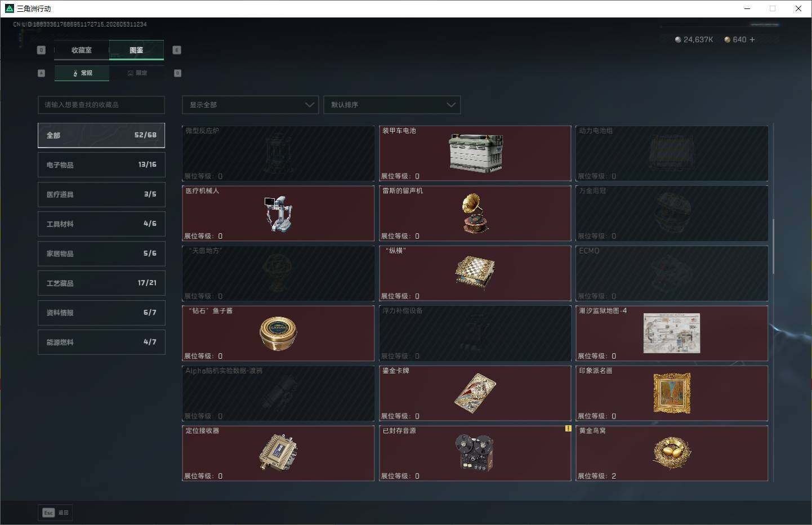The height and width of the screenshot is (525, 812).
Task: Click the 640 gold amount
Action: point(739,39)
